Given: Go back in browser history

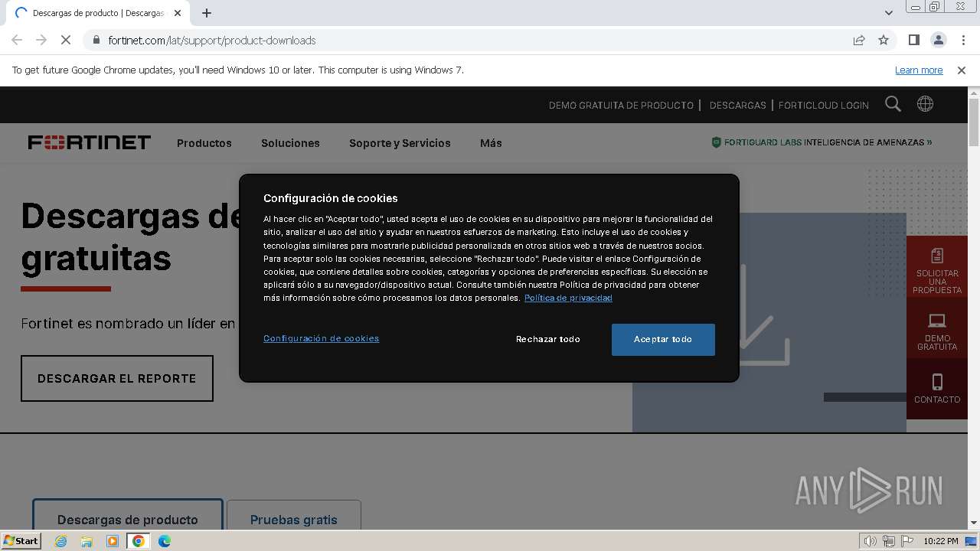Looking at the screenshot, I should (17, 40).
